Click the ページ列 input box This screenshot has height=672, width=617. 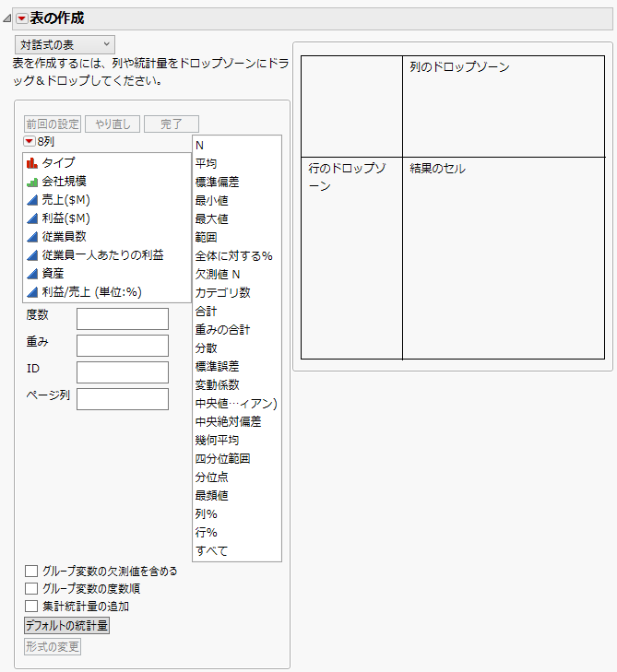click(123, 399)
